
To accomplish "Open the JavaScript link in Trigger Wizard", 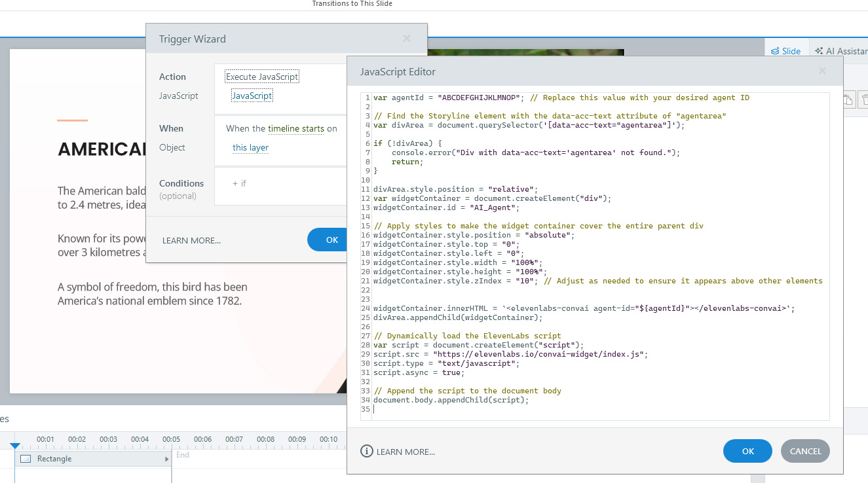I will coord(252,96).
